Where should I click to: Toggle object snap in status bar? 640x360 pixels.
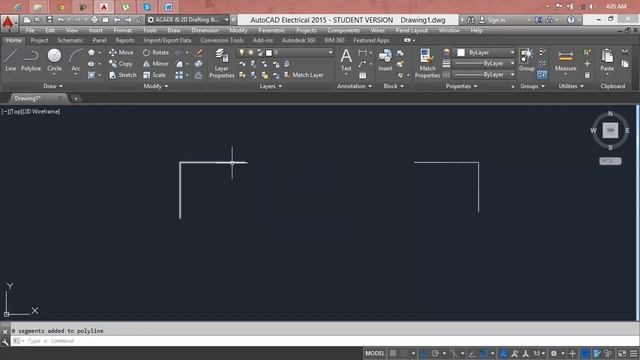[x=484, y=353]
